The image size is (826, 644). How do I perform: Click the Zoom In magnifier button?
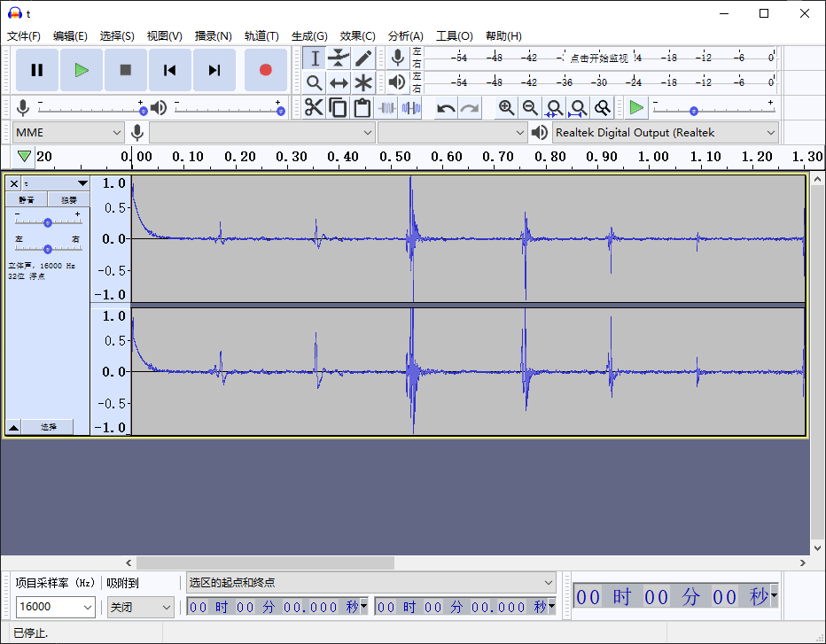(506, 108)
